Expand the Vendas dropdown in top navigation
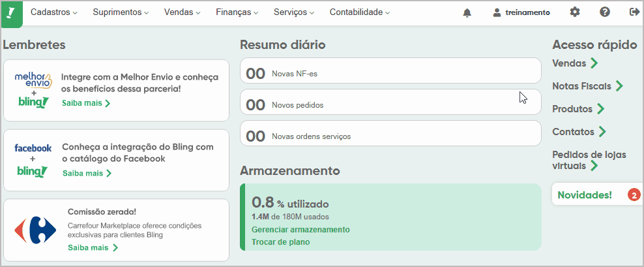644x267 pixels. point(182,12)
